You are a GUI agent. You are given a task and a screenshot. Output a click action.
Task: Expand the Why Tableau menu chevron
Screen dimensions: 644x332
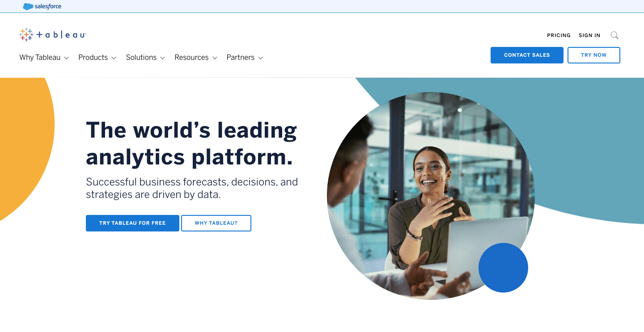click(66, 58)
